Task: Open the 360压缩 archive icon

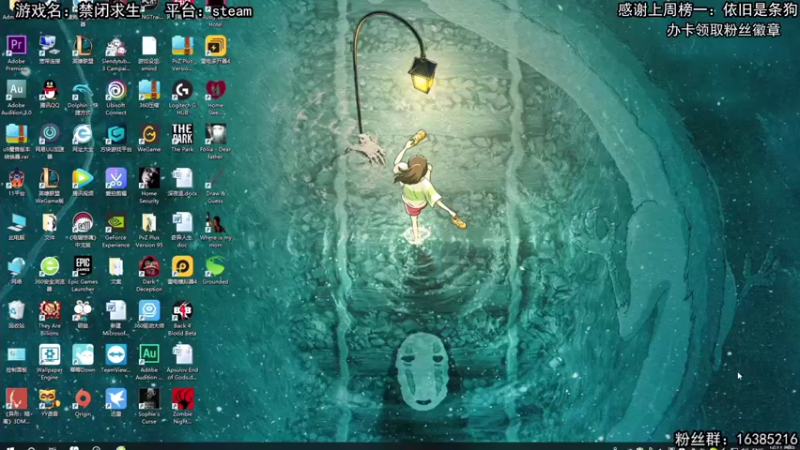Action: coord(149,90)
